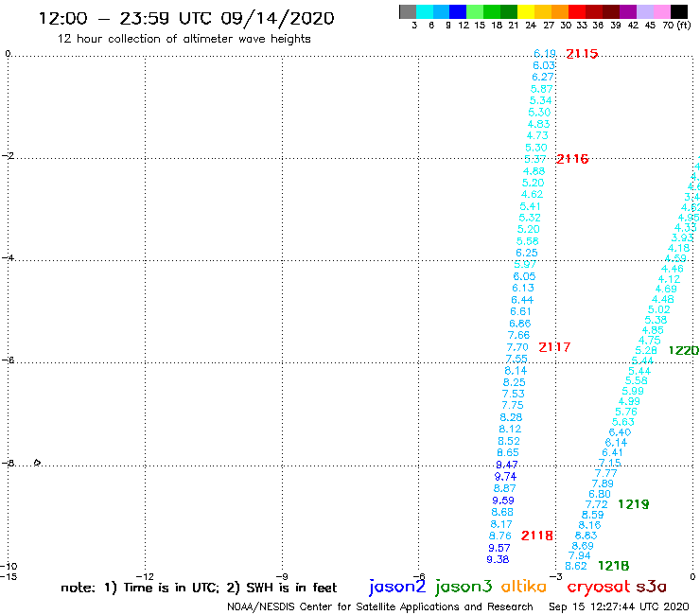Select the NOAA/NESDIS credit line
700x615 pixels.
click(380, 607)
